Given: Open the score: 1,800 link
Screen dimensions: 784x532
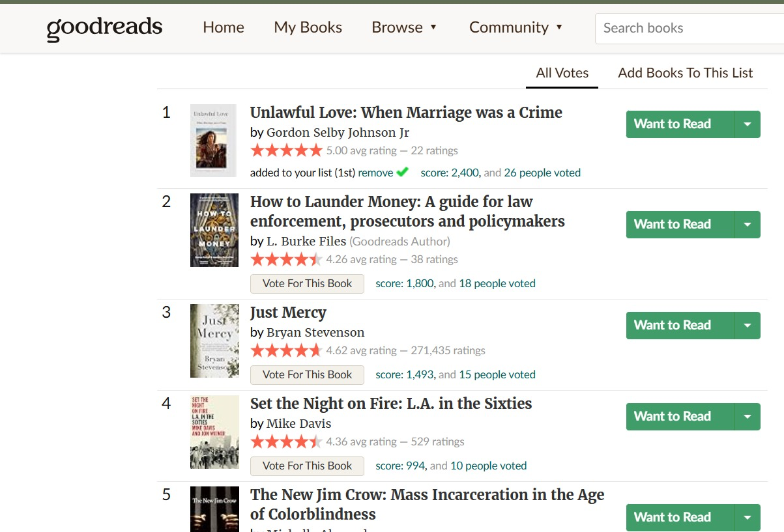Looking at the screenshot, I should click(x=405, y=283).
